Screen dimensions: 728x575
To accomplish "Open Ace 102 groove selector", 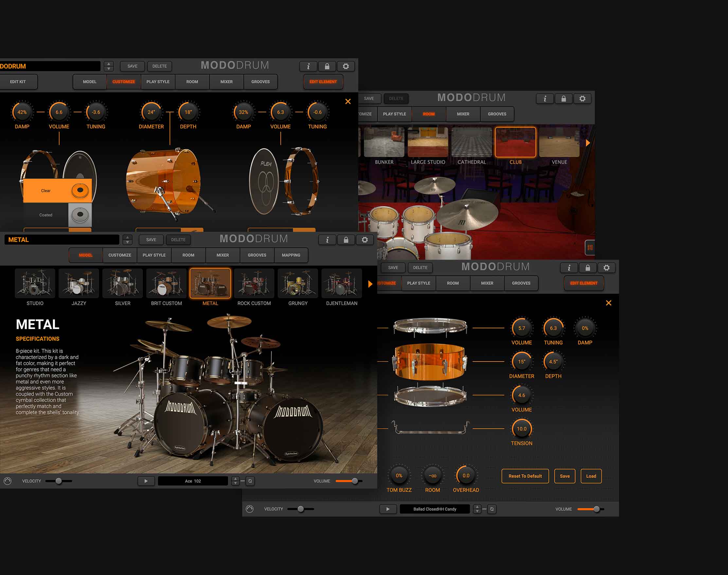I will point(193,481).
